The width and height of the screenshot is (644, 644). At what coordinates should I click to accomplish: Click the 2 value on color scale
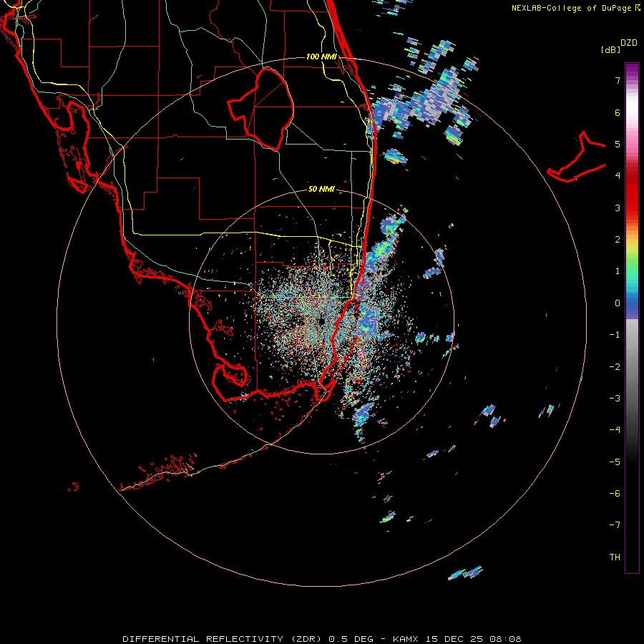click(618, 240)
